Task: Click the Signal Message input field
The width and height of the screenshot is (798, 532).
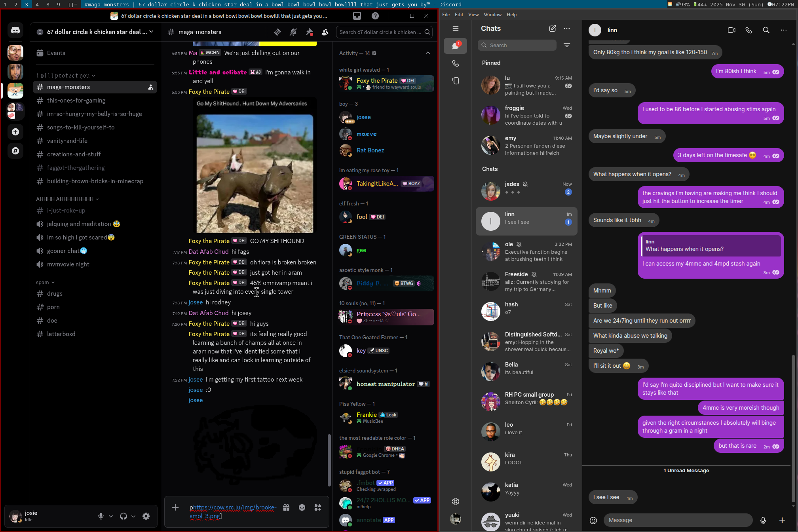Action: 678,520
